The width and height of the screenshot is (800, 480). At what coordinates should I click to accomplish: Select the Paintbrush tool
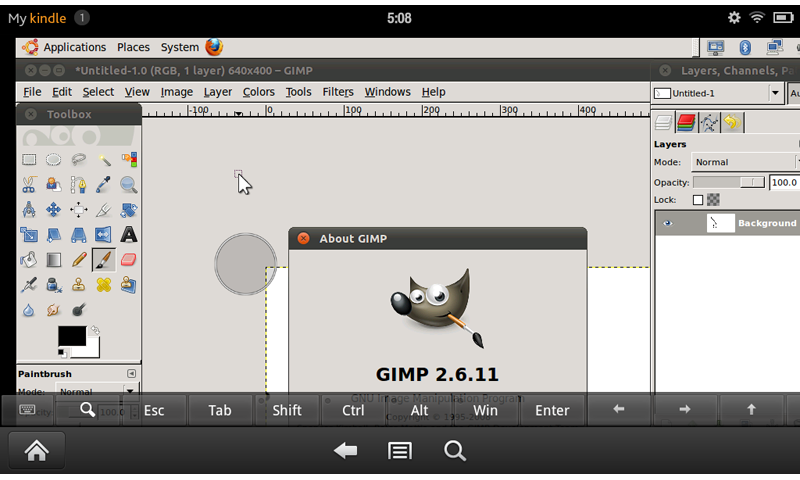tap(104, 260)
